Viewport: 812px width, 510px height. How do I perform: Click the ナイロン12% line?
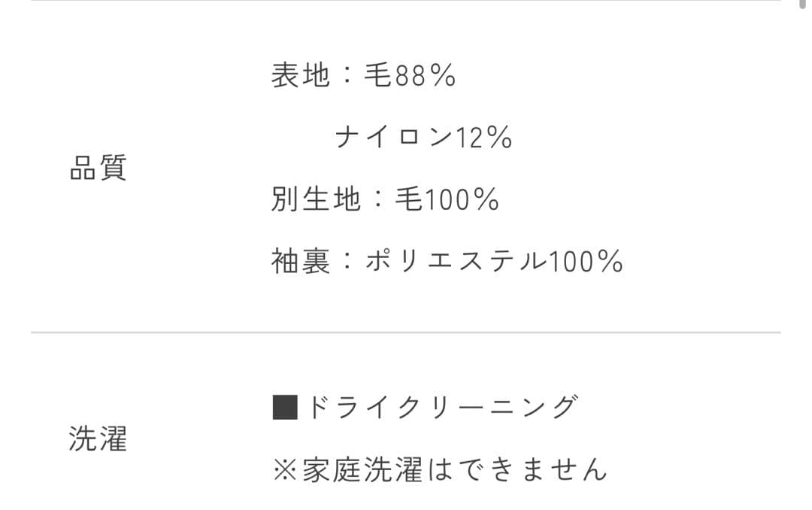pos(423,138)
